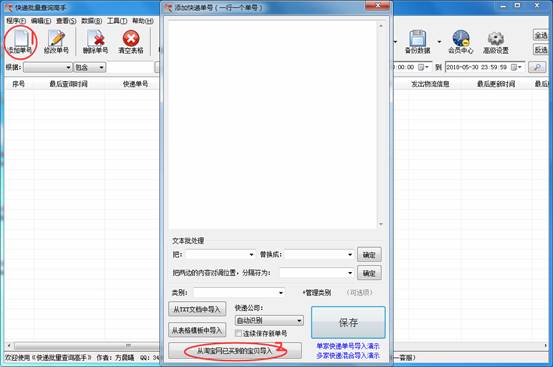Open the 单家快递单号导入演示 link
The width and height of the screenshot is (553, 367).
pos(348,346)
